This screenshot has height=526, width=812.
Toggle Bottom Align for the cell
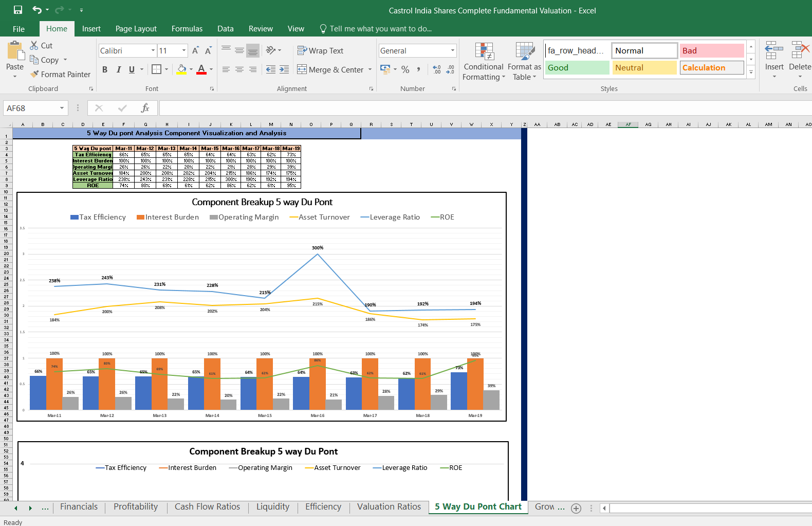click(x=253, y=50)
